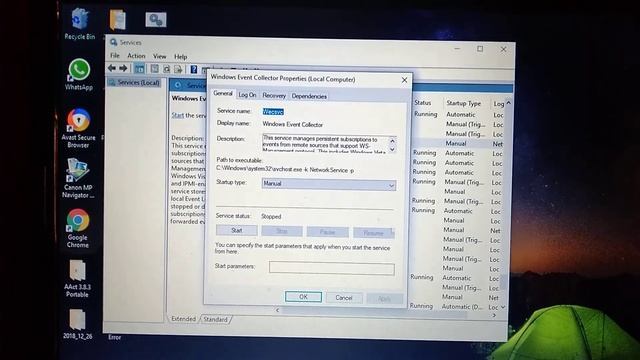Viewport: 640px width, 360px height.
Task: Click the Forward arrow in Services toolbar
Action: (x=123, y=68)
